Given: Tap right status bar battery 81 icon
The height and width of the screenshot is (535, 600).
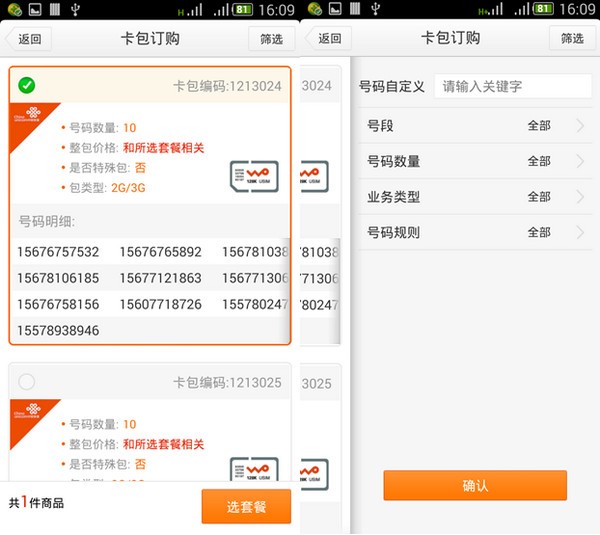Looking at the screenshot, I should pos(543,9).
